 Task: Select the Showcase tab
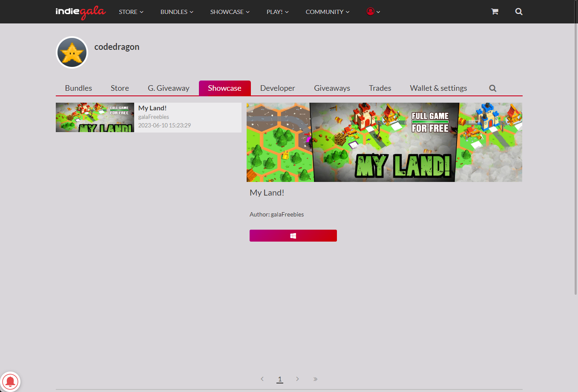[x=225, y=88]
